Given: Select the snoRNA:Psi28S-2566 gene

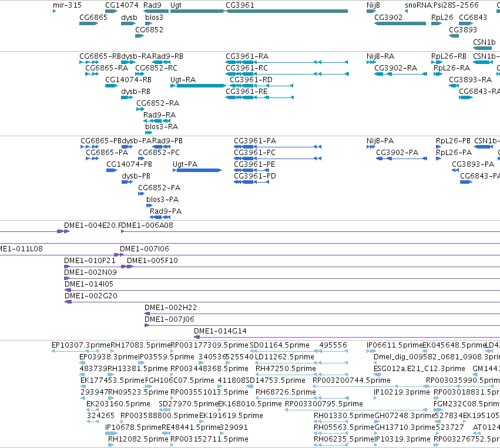Looking at the screenshot, I should pos(406,11).
